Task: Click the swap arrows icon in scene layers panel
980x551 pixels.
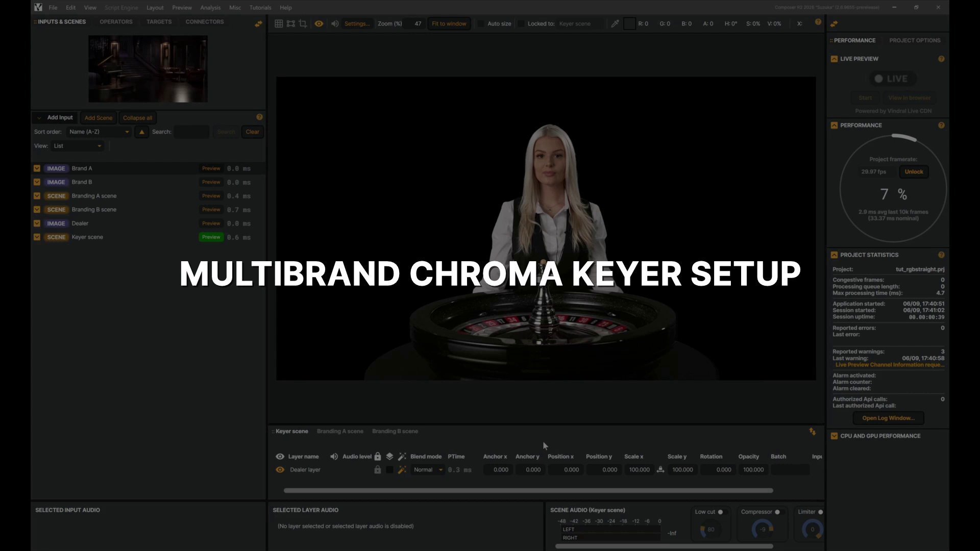Action: [813, 432]
